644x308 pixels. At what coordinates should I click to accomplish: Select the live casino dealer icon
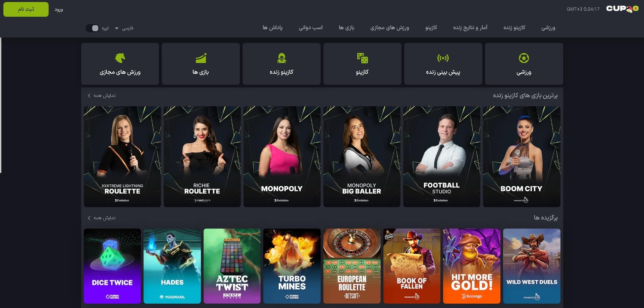click(x=281, y=58)
